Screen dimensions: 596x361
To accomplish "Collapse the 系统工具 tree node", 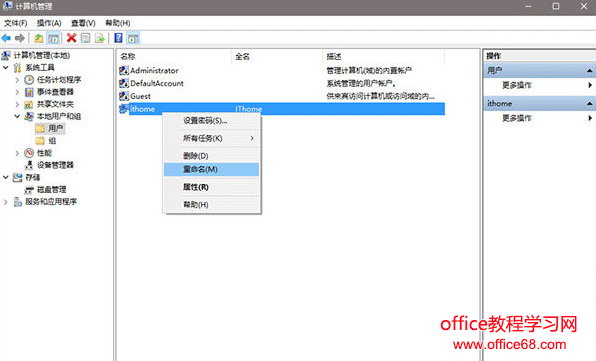I will coord(6,68).
